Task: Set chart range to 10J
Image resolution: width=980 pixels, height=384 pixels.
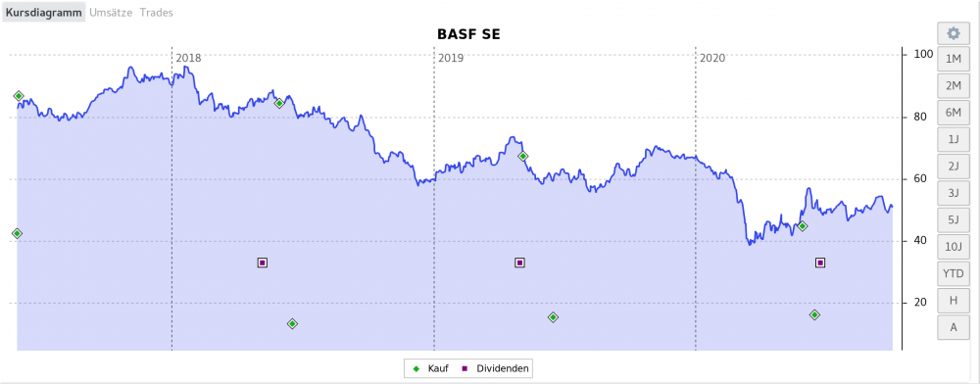Action: pyautogui.click(x=954, y=247)
